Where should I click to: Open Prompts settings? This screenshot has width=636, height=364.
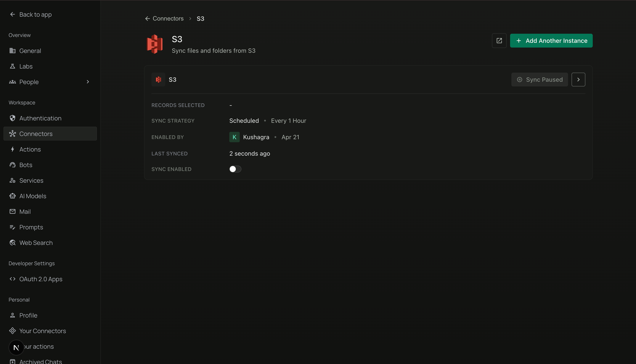[50, 227]
